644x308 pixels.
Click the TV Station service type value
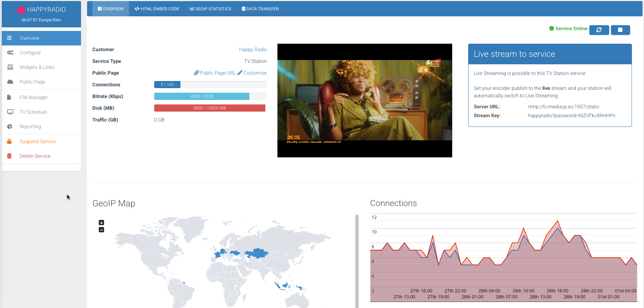coord(255,61)
